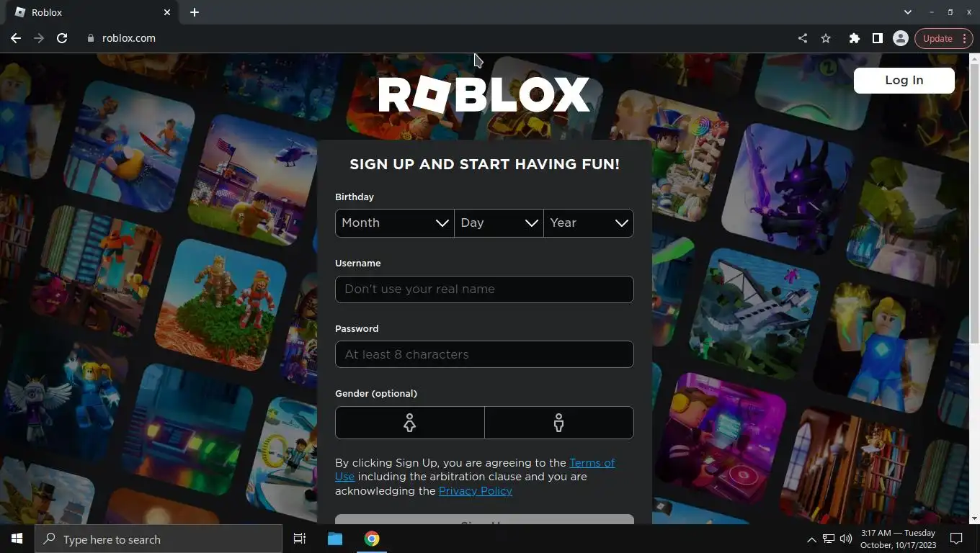The image size is (980, 553).
Task: Click the taskbar search box
Action: (x=159, y=539)
